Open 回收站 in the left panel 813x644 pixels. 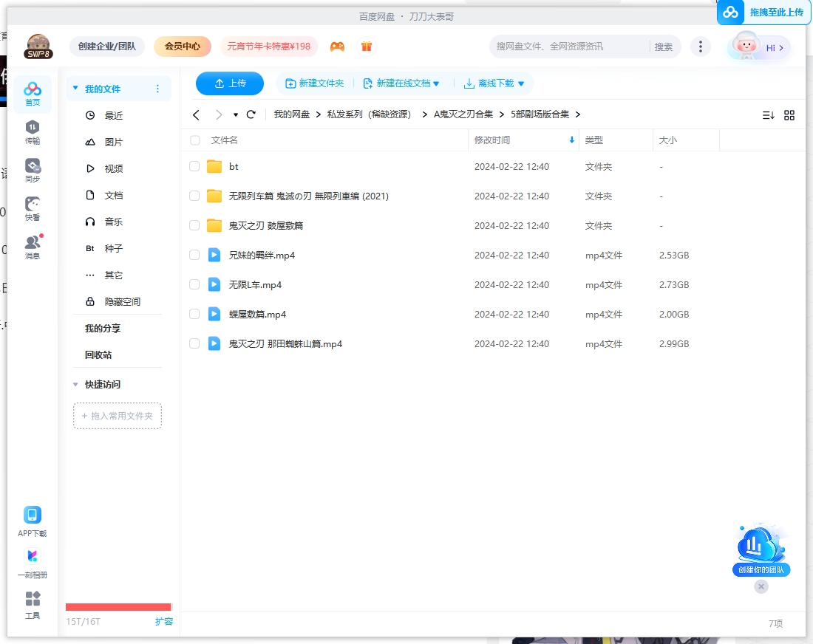(x=98, y=354)
